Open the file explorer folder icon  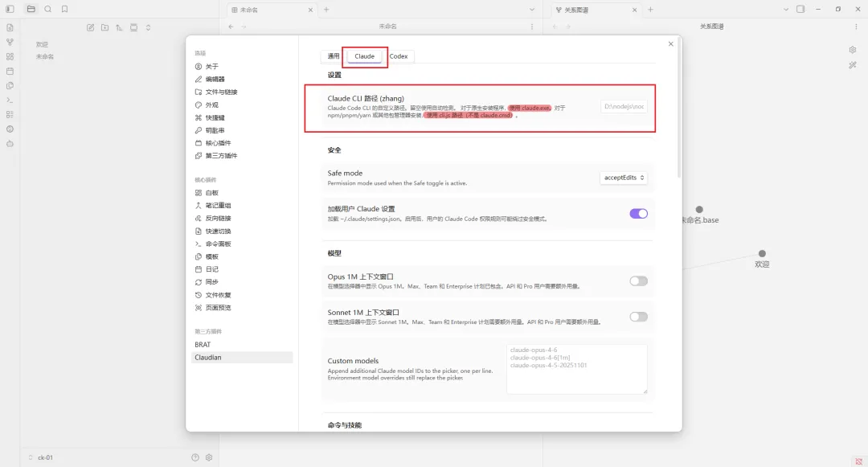pos(31,9)
